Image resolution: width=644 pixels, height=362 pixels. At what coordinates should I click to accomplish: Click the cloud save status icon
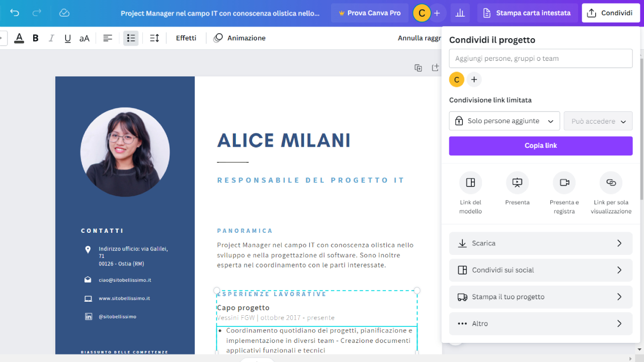(x=64, y=13)
